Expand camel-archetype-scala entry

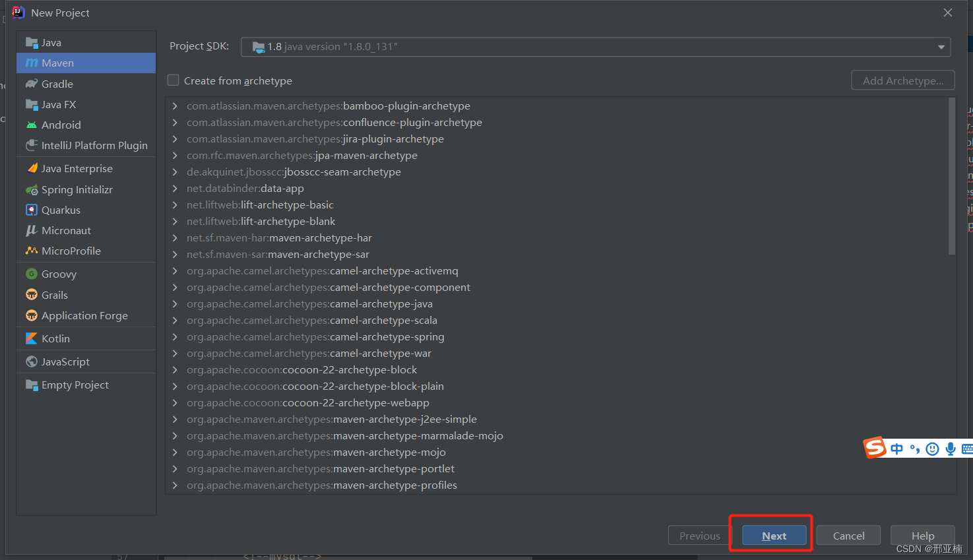point(175,321)
